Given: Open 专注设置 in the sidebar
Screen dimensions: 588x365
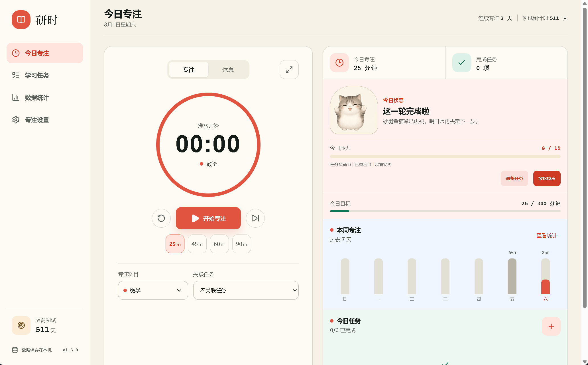Looking at the screenshot, I should (x=45, y=120).
